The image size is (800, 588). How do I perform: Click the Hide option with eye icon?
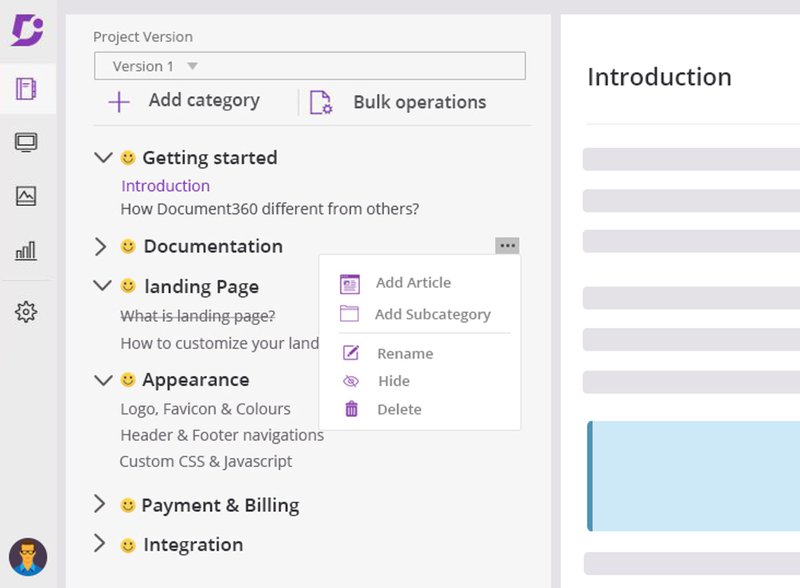coord(393,381)
